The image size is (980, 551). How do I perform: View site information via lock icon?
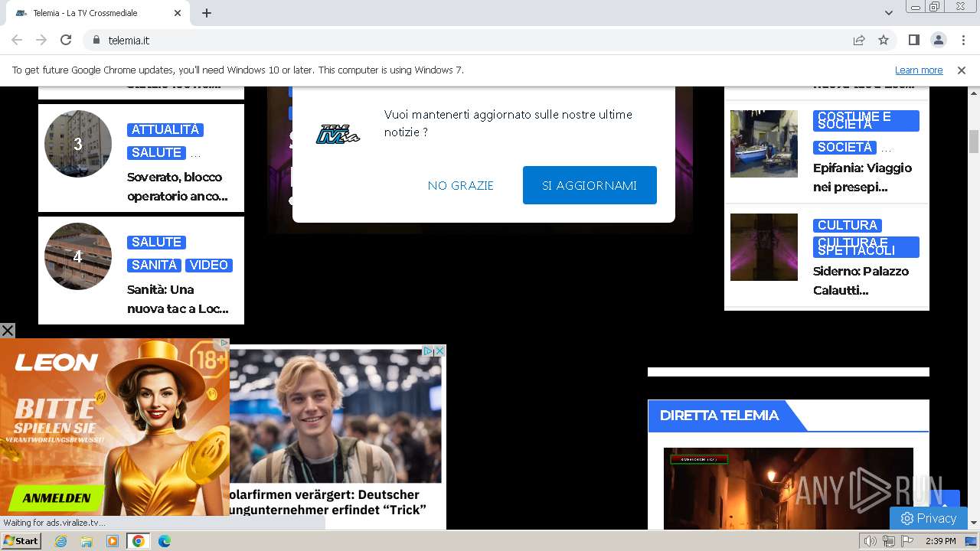96,40
